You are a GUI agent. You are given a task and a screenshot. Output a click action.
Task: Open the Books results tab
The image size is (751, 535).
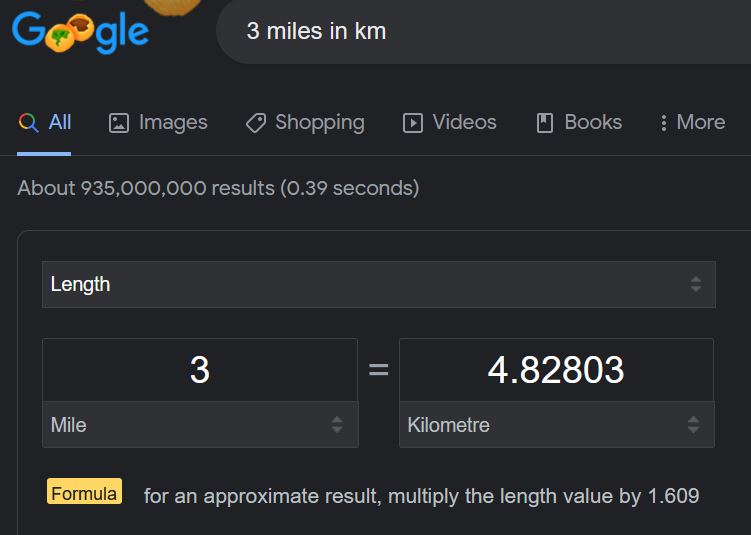[x=592, y=123]
